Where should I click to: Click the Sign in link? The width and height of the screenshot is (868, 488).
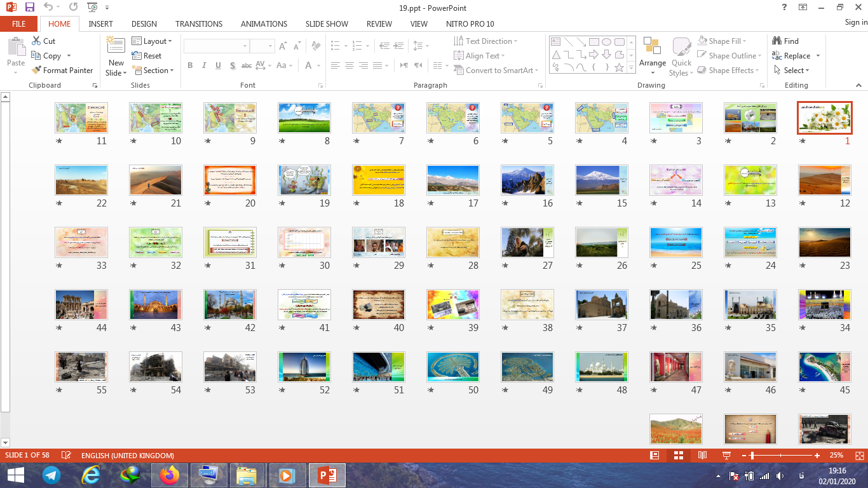[x=856, y=22]
